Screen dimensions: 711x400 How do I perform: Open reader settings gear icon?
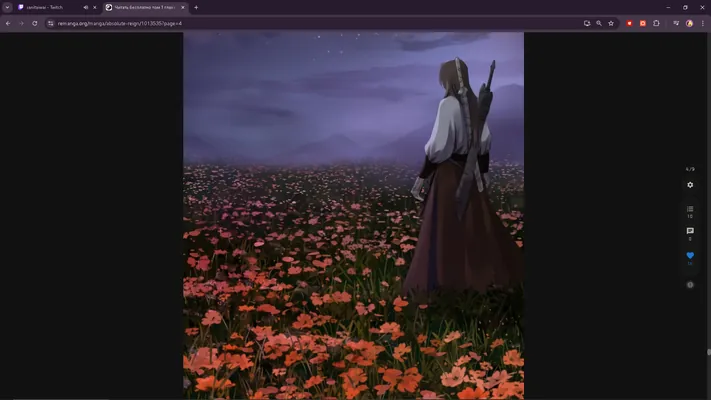(690, 185)
